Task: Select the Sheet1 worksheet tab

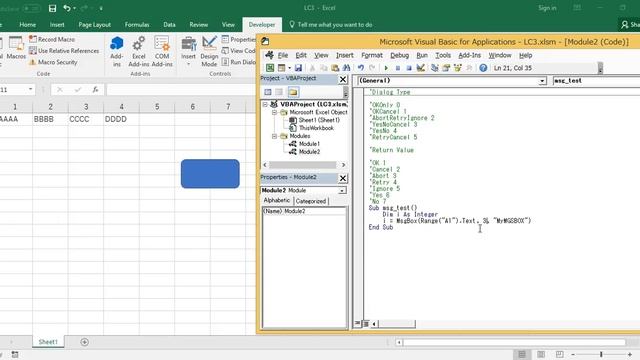Action: pos(48,342)
